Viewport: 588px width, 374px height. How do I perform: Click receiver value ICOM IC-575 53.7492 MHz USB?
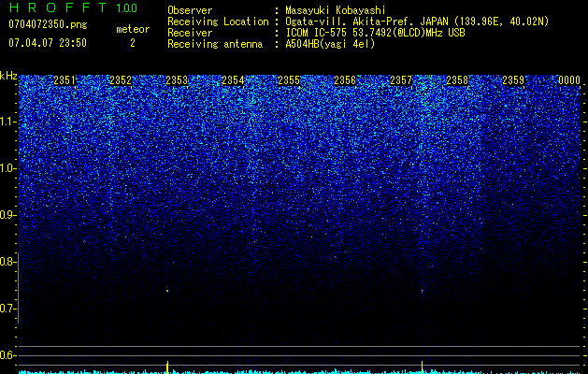[375, 33]
